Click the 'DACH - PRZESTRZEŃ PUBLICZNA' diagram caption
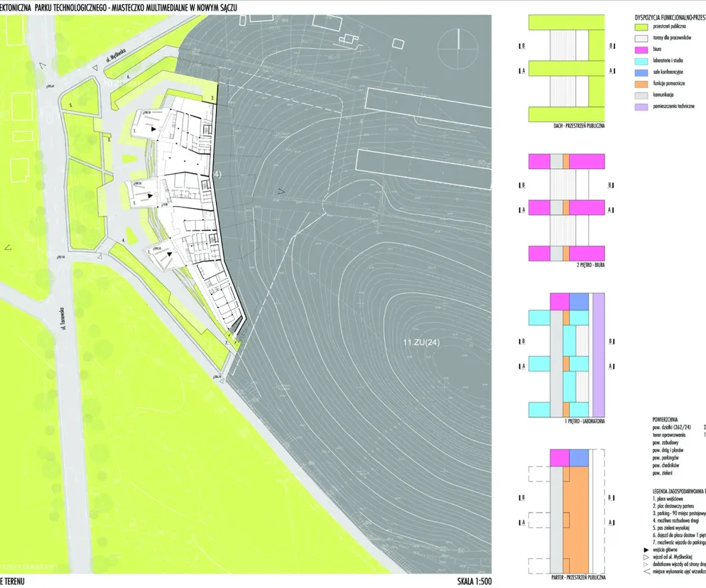The height and width of the screenshot is (588, 706). (x=579, y=126)
